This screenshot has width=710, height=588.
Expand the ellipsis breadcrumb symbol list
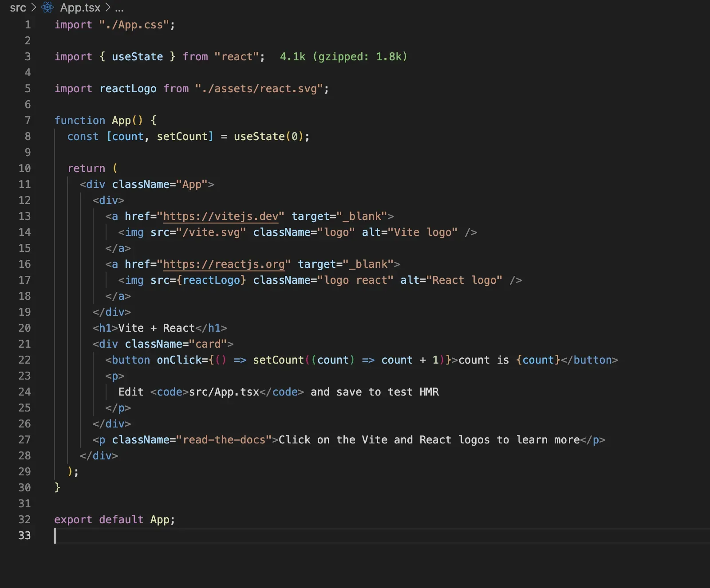[119, 8]
